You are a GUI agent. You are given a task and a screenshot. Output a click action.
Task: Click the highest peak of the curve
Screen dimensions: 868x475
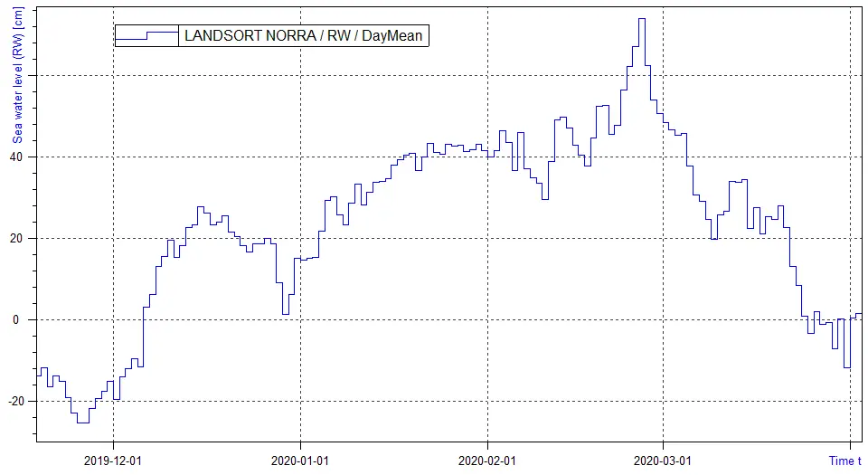pos(641,19)
